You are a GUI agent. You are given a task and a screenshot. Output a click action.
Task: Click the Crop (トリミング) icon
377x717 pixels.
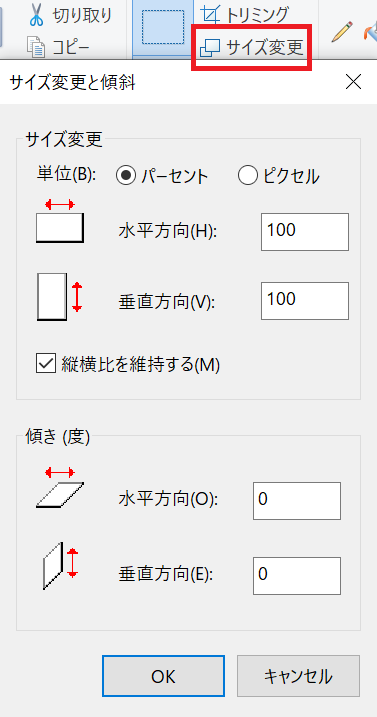pos(210,15)
